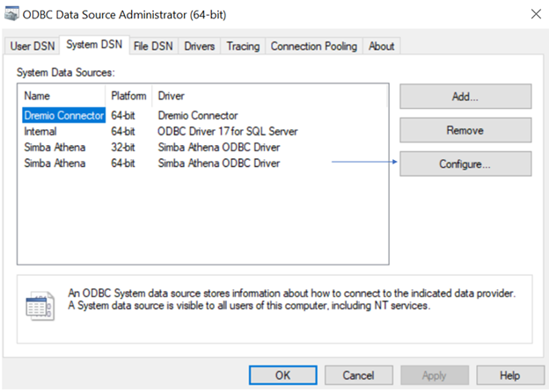Select the System DSN tab
Image resolution: width=549 pixels, height=392 pixels.
[92, 46]
